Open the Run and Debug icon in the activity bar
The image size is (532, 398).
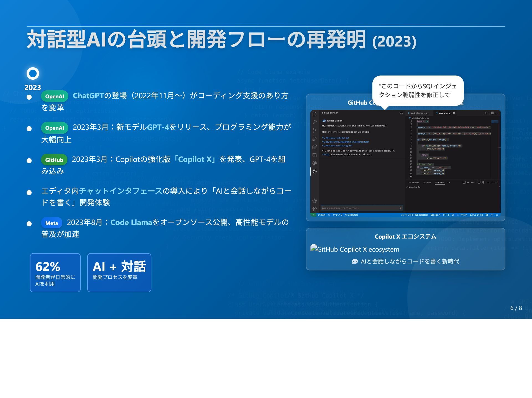point(314,139)
